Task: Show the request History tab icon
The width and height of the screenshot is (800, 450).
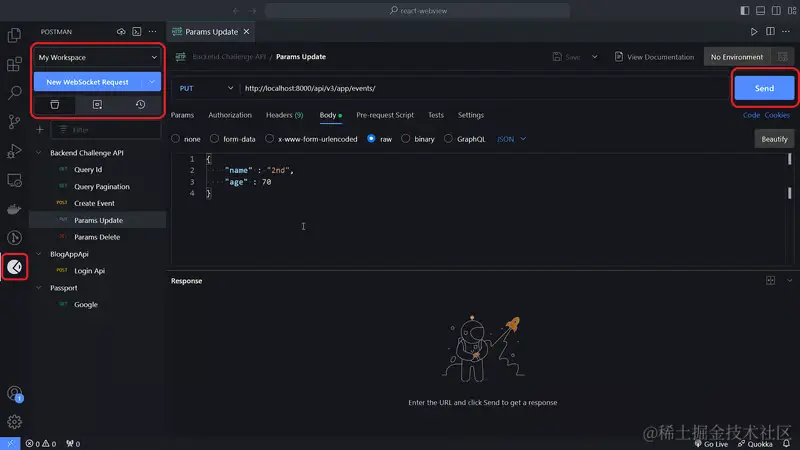Action: [x=140, y=104]
